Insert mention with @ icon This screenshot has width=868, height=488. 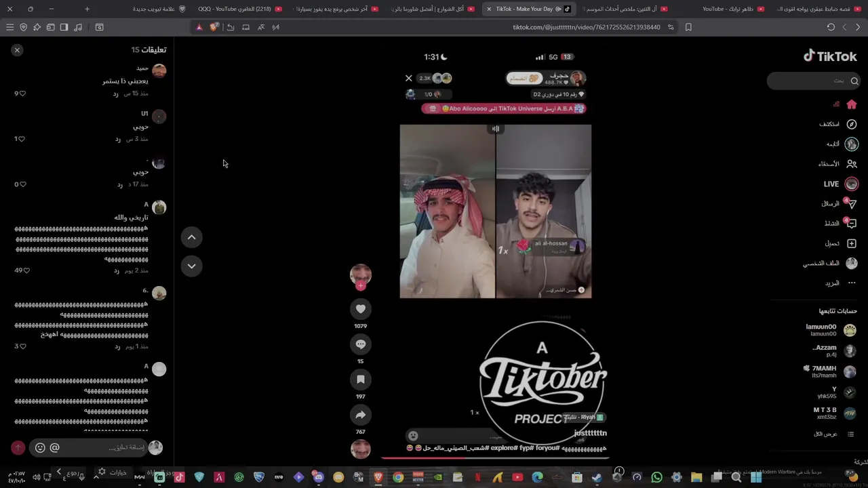click(x=55, y=447)
